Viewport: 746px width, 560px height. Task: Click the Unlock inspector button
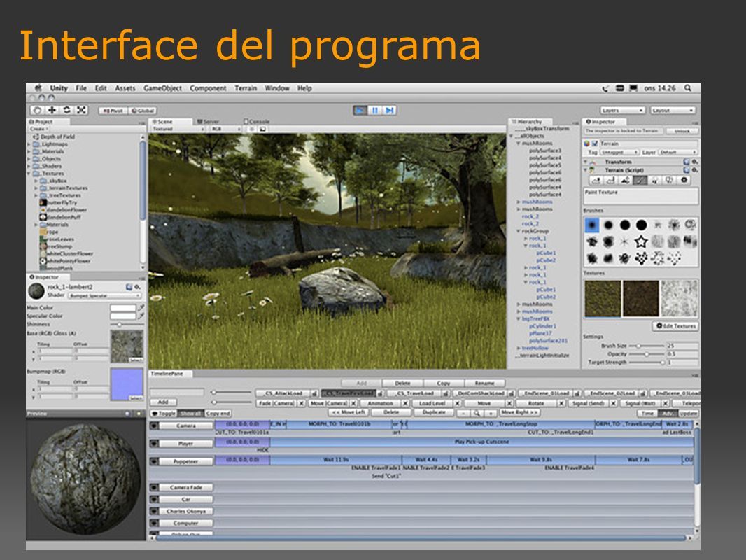pos(682,131)
